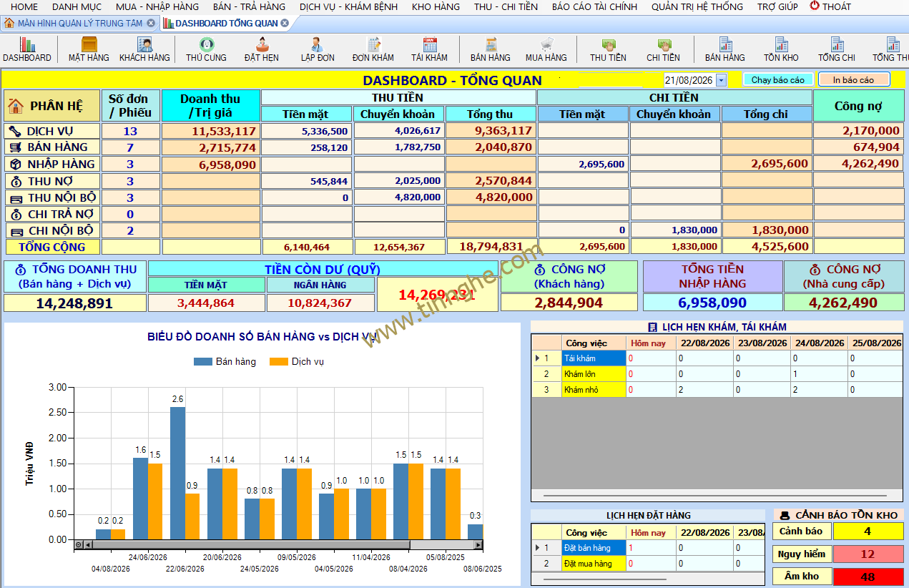Viewport: 909px width, 588px height.
Task: Open the Báo Cáo Tài Chính menu
Action: 594,6
